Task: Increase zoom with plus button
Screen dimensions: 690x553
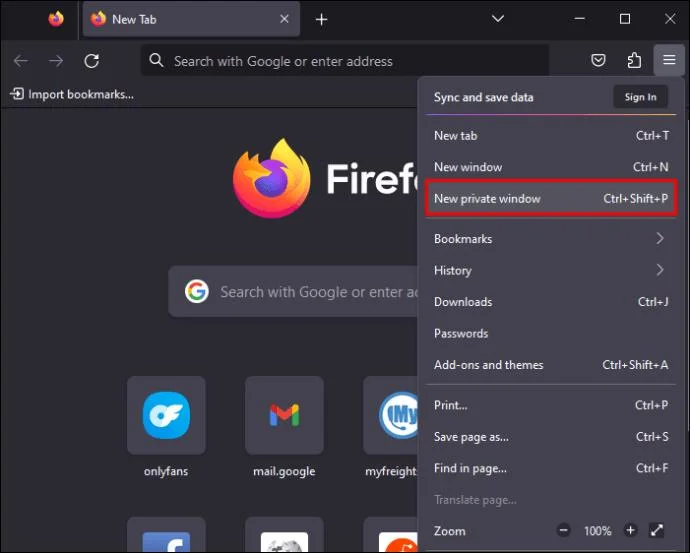Action: [630, 530]
